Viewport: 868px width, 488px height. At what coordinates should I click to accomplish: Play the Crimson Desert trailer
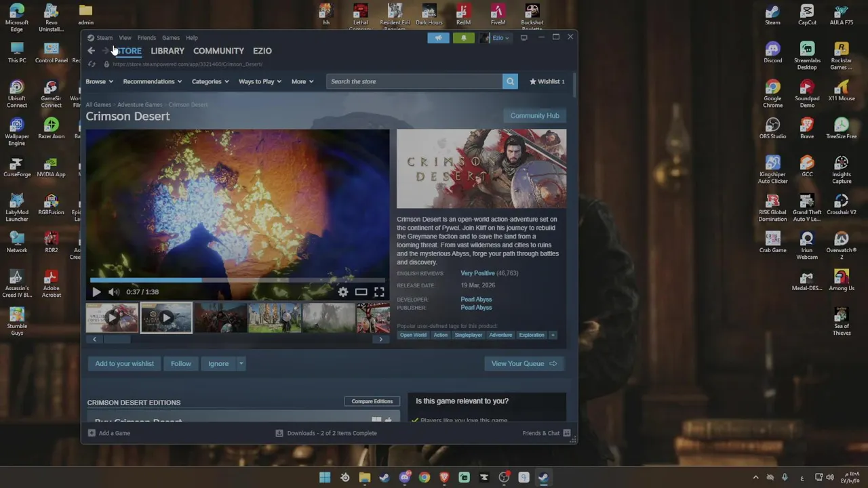(96, 292)
